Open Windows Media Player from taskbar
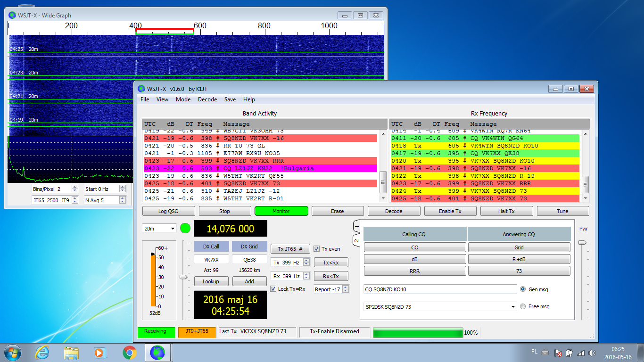 (x=100, y=352)
